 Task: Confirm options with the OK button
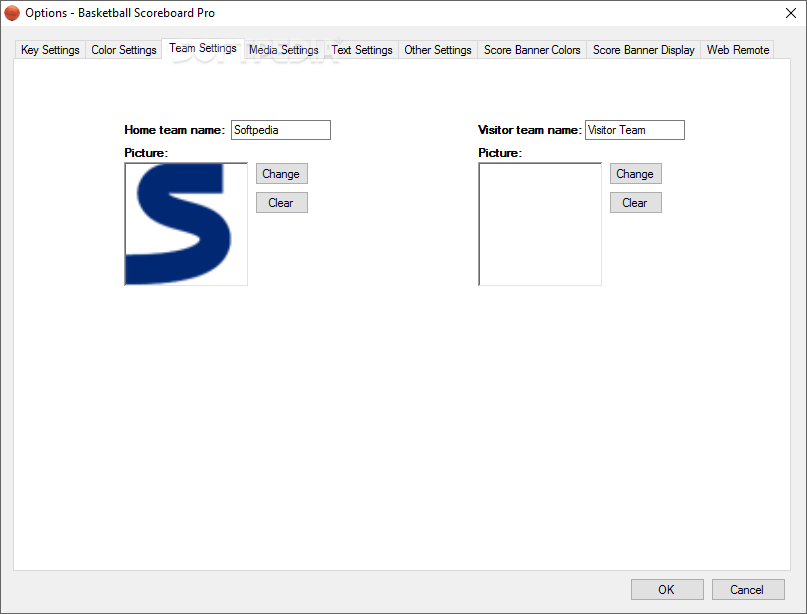point(667,589)
